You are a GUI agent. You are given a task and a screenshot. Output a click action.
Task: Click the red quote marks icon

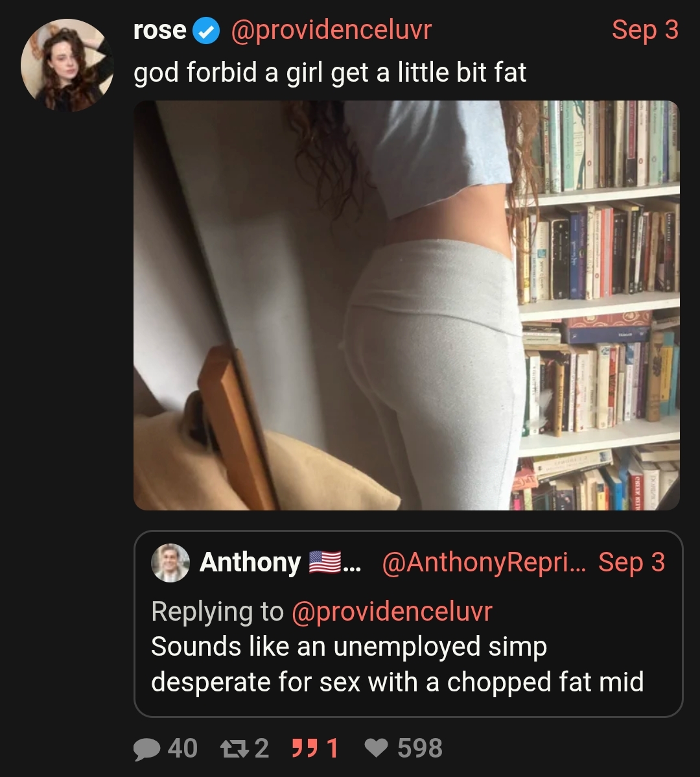[304, 748]
